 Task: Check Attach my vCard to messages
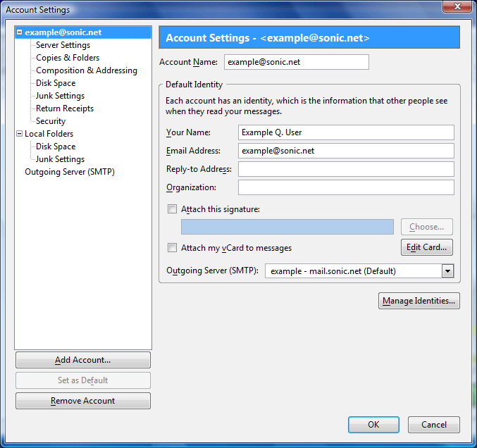(172, 247)
